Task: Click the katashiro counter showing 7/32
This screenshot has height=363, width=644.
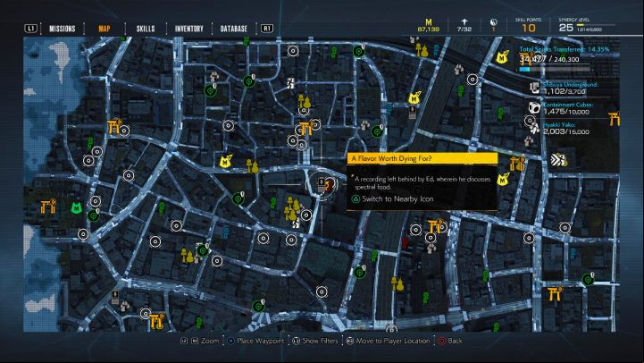Action: point(464,26)
